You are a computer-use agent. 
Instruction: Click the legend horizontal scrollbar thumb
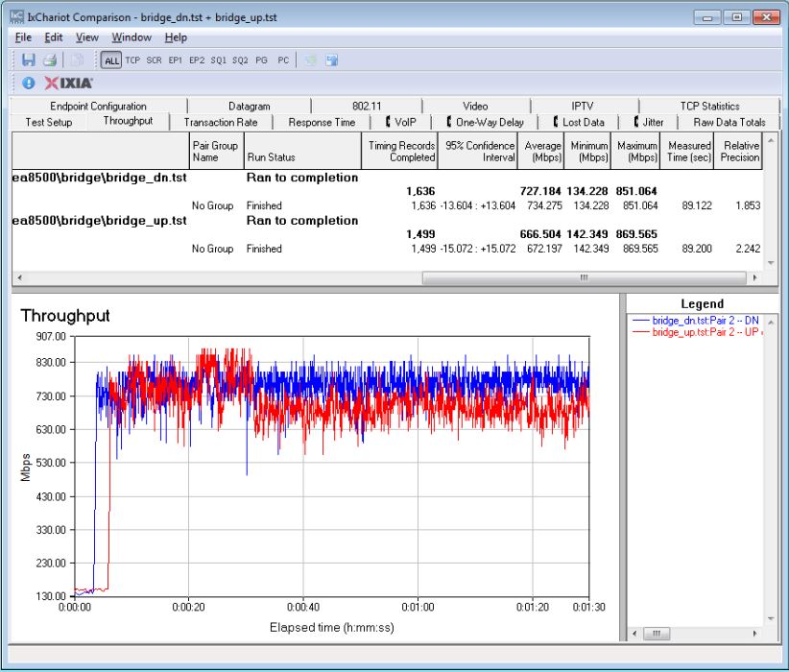click(x=657, y=634)
